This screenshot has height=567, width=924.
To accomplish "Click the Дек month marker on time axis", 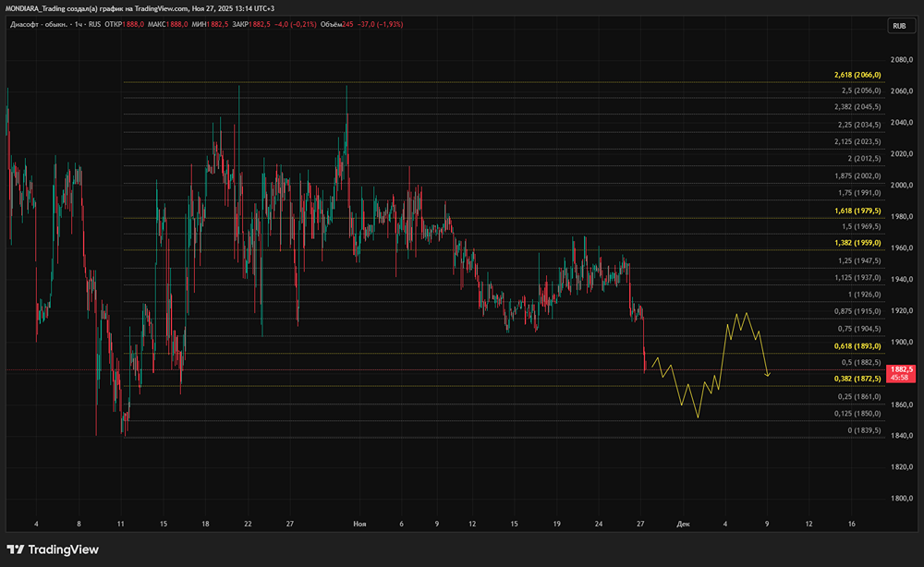I will (x=683, y=524).
